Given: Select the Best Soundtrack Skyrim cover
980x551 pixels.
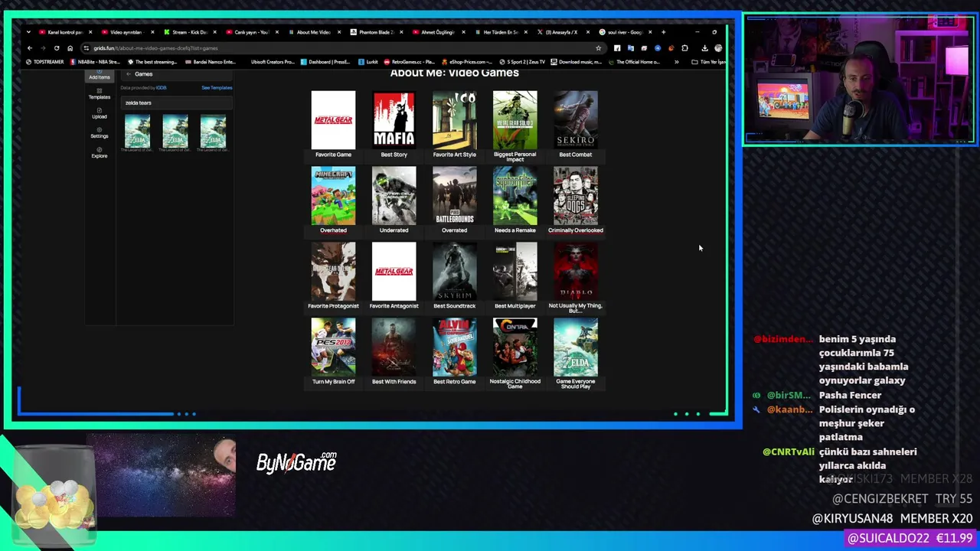Looking at the screenshot, I should [454, 272].
